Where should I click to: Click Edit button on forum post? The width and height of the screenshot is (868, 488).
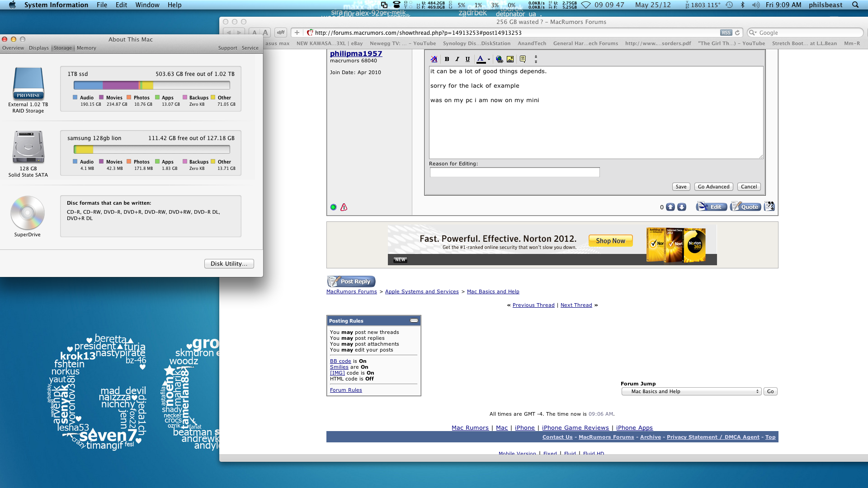pyautogui.click(x=712, y=206)
